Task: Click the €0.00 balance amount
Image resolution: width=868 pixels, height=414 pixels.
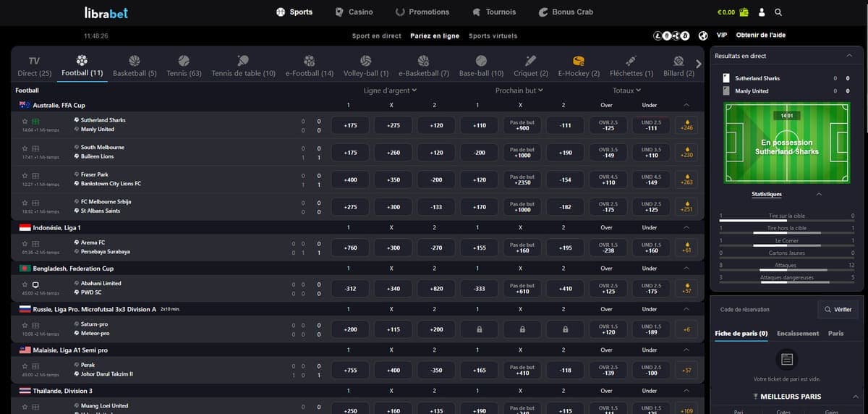Action: point(726,12)
